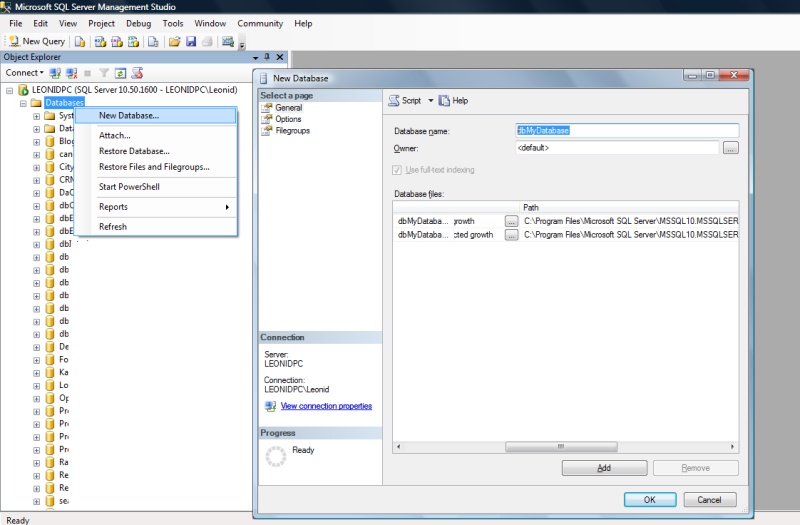Screen dimensions: 800x525
Task: Choose Restore Database... from context menu
Action: (156, 151)
